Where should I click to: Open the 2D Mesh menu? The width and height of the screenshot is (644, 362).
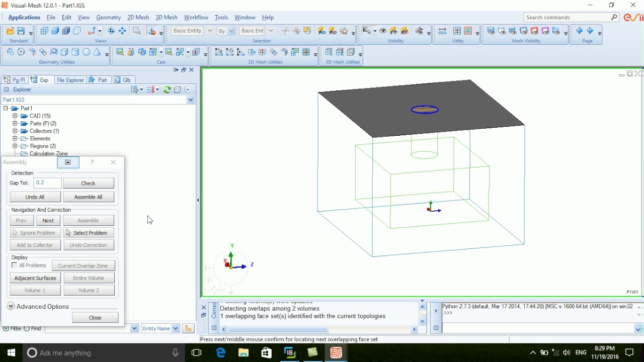point(138,17)
